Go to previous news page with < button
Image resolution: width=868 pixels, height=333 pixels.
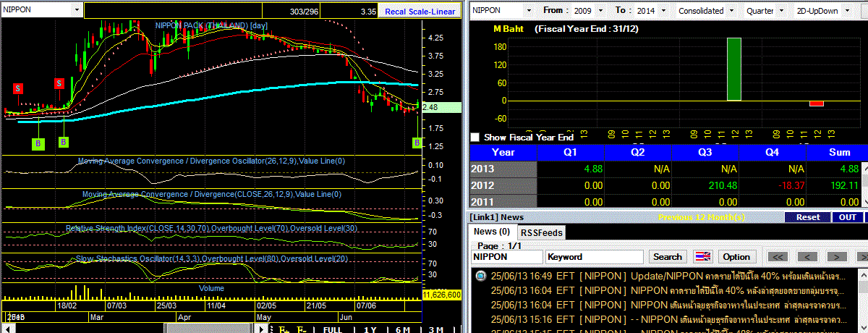[807, 256]
